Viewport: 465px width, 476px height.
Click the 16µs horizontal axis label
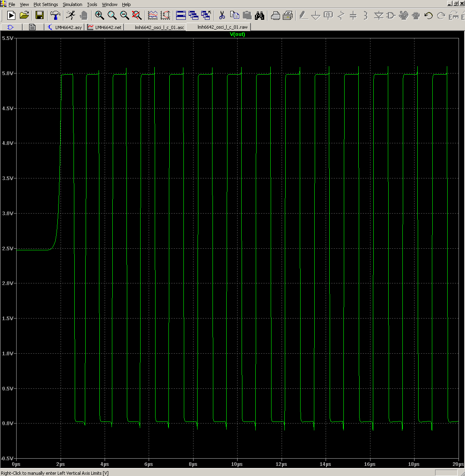370,464
